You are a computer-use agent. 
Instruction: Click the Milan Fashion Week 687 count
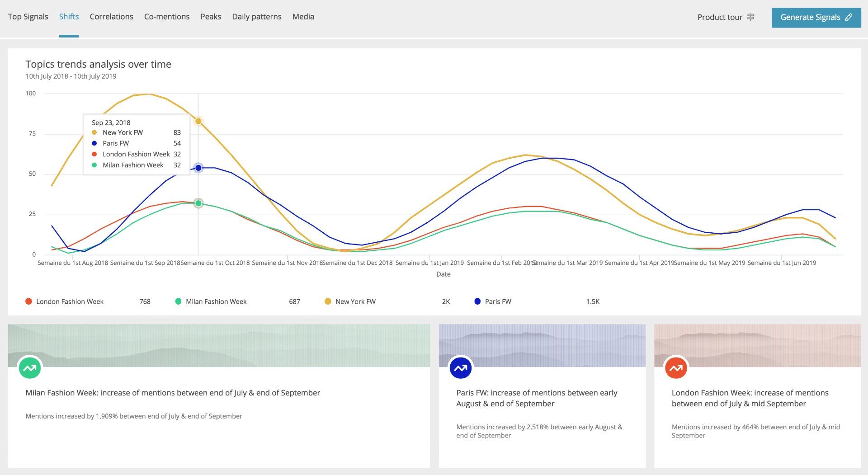pos(294,301)
